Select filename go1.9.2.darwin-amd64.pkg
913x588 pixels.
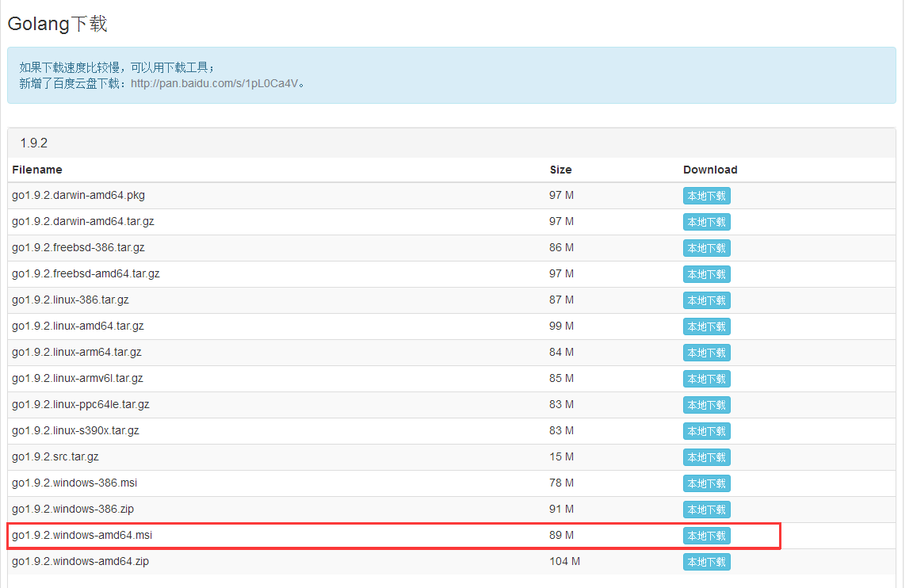[78, 195]
